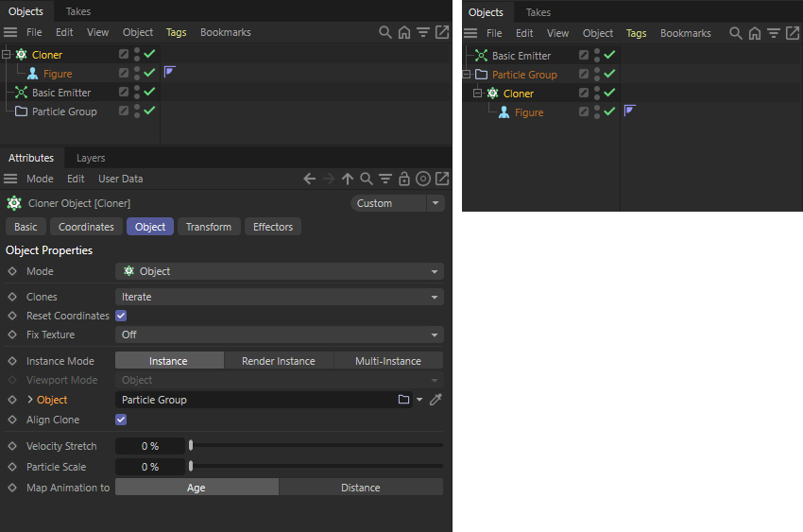Image resolution: width=803 pixels, height=532 pixels.
Task: Switch to the Layers tab
Action: click(x=91, y=158)
